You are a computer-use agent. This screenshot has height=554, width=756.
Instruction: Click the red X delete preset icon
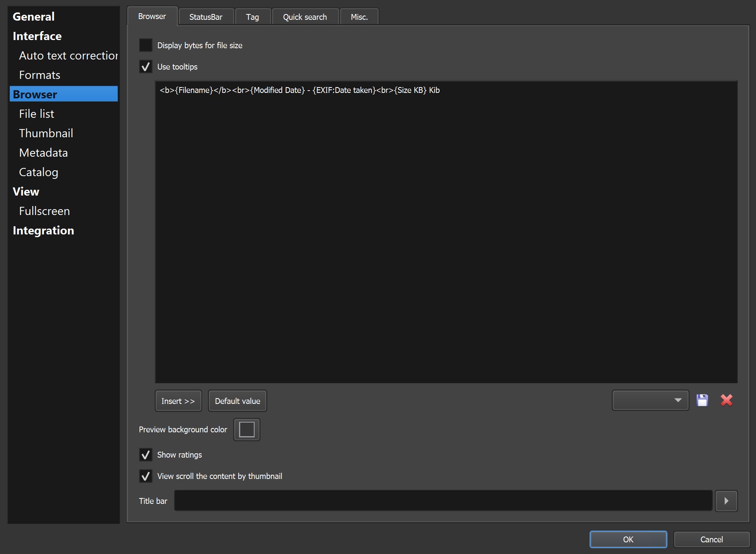[726, 400]
